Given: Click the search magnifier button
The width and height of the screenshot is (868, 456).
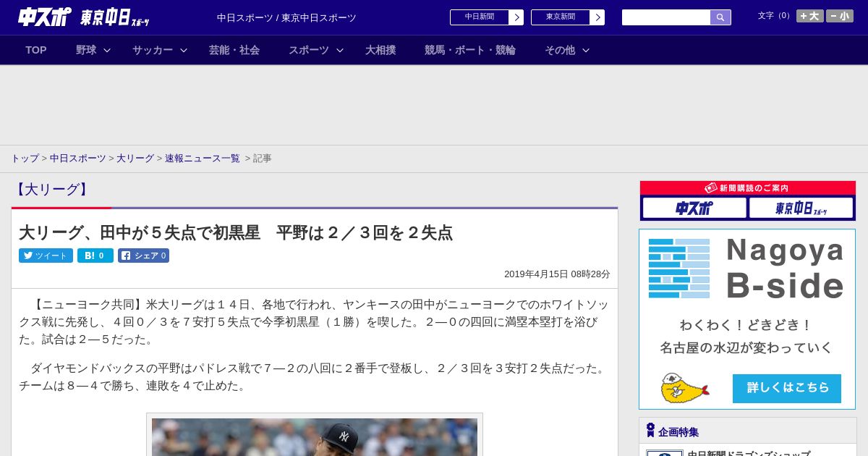Looking at the screenshot, I should pos(720,17).
